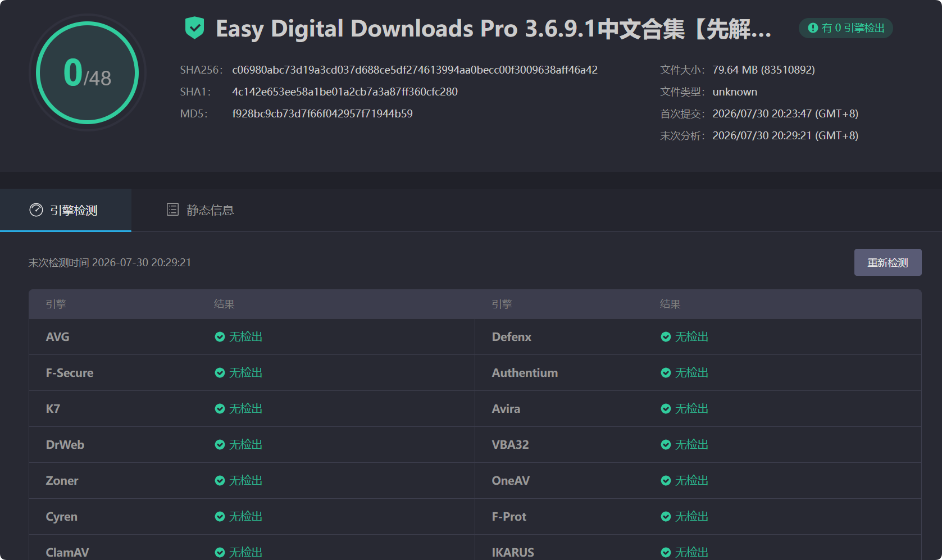Viewport: 942px width, 560px height.
Task: Click the Avira result check icon
Action: (666, 409)
